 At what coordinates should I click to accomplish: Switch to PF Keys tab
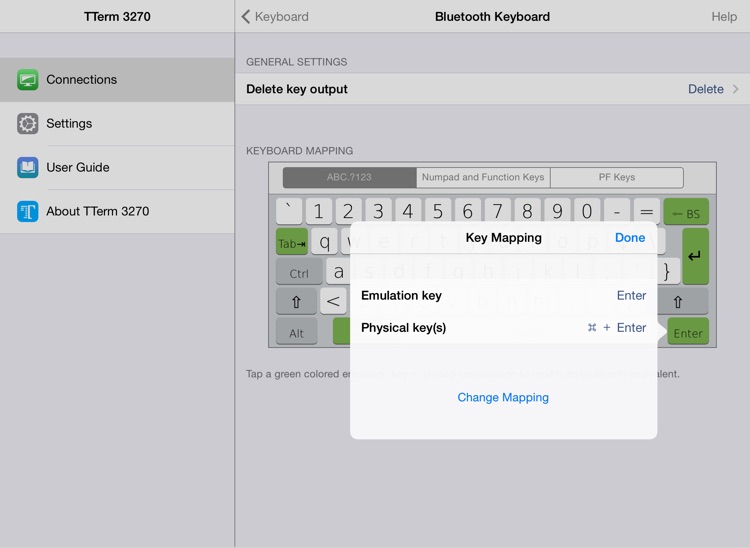point(617,177)
